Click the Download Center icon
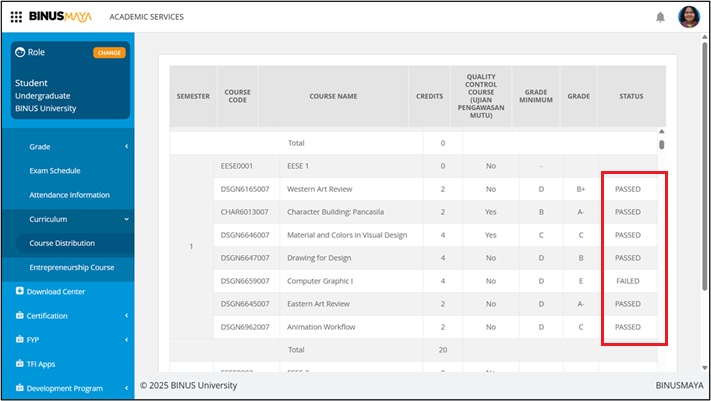The width and height of the screenshot is (711, 401). tap(19, 291)
